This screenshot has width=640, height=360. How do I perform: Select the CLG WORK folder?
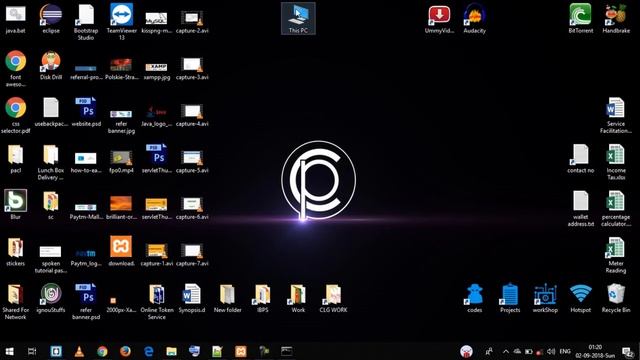coord(333,298)
